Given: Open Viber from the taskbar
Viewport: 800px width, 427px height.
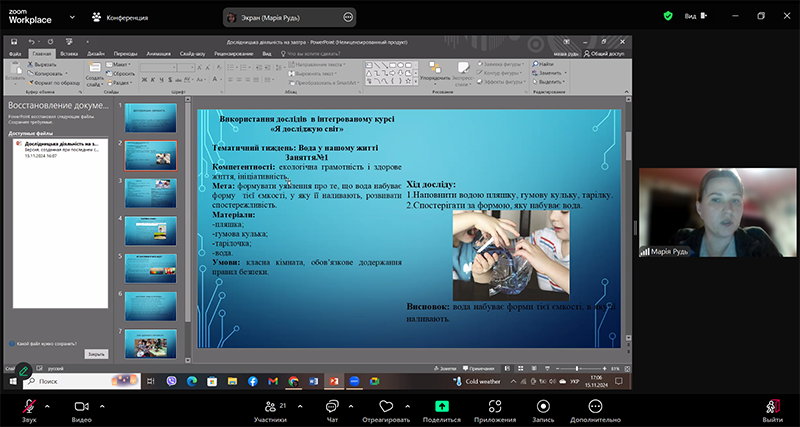Looking at the screenshot, I should [x=171, y=381].
